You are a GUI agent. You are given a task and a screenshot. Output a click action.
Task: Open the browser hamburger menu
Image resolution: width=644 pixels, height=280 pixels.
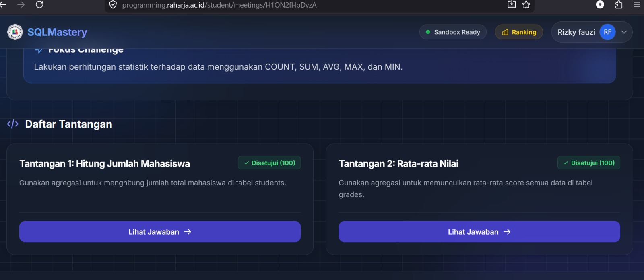click(x=637, y=5)
